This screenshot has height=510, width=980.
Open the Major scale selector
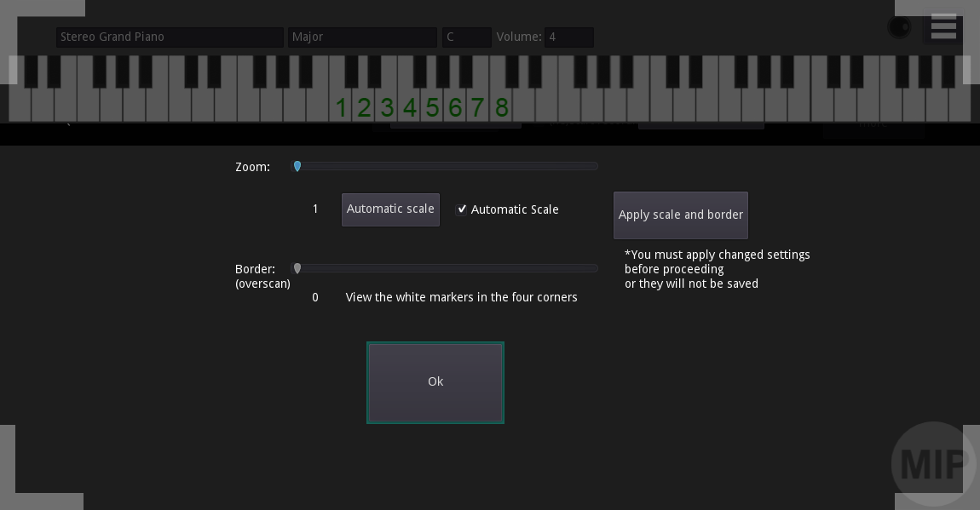coord(362,37)
